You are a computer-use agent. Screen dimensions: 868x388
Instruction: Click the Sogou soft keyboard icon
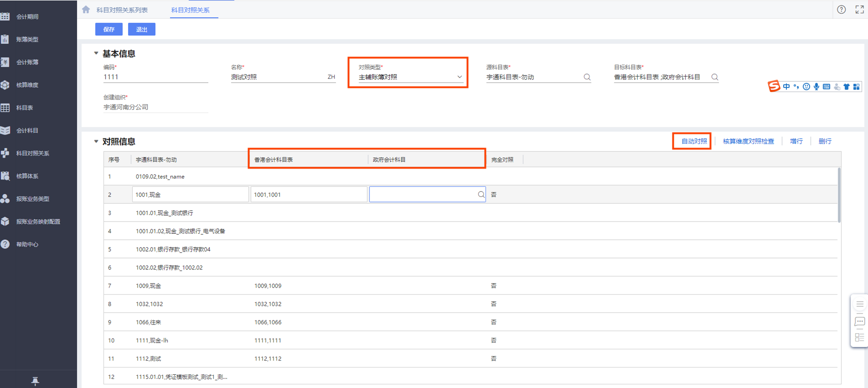coord(827,87)
